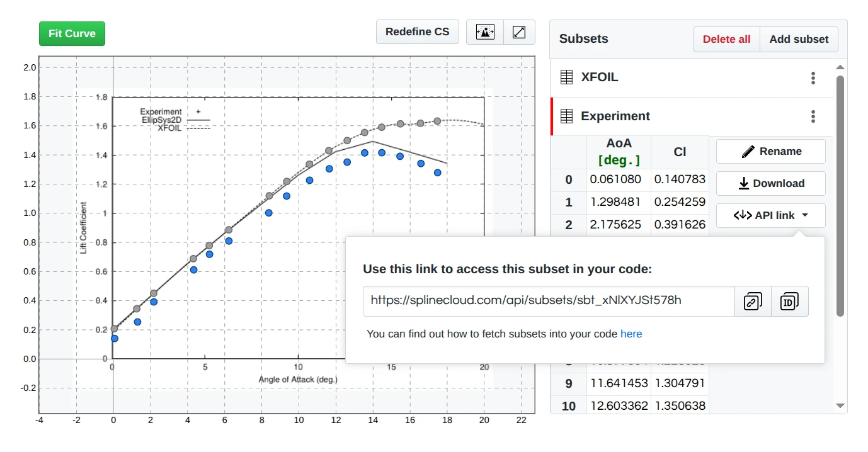Click the Redefine CS button
The height and width of the screenshot is (452, 868).
point(417,31)
